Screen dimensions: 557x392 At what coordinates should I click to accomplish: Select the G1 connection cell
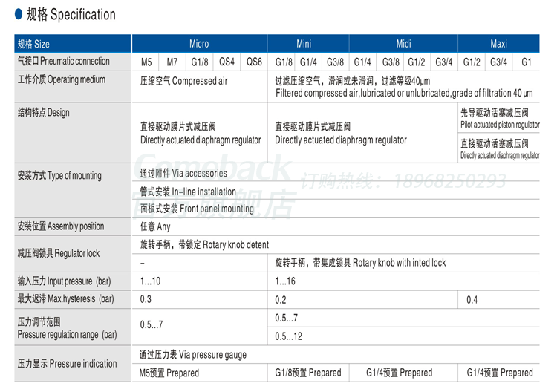526,62
